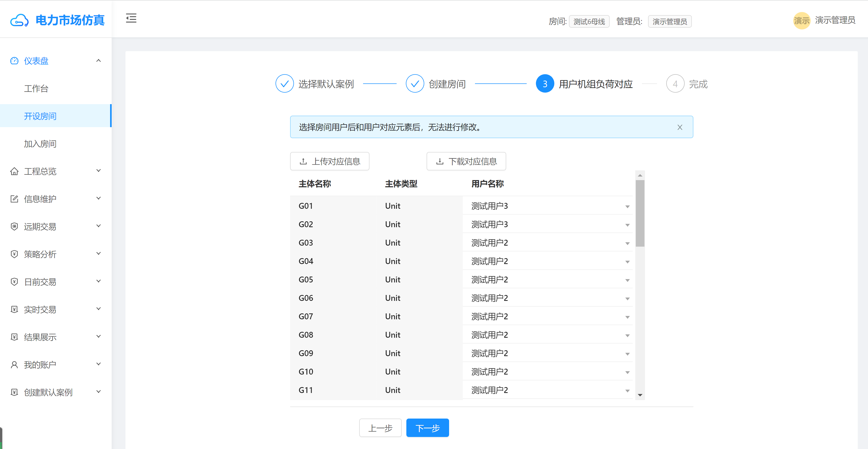868x449 pixels.
Task: Click the G01 row name cell
Action: [306, 206]
